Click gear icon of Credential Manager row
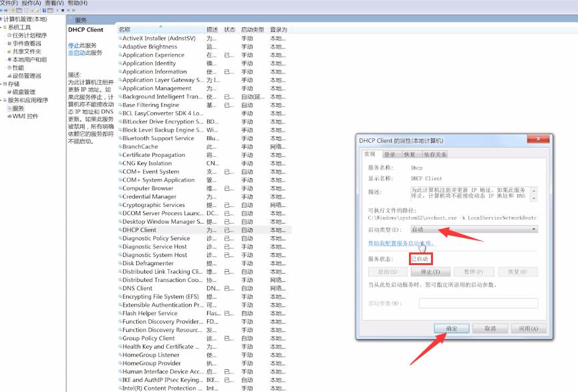The height and width of the screenshot is (392, 578). point(120,197)
